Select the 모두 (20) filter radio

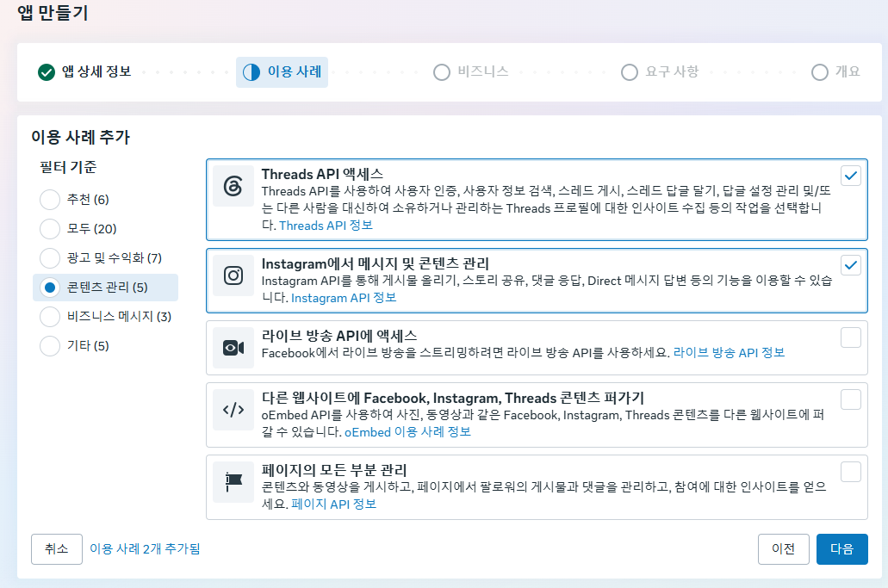(x=50, y=229)
